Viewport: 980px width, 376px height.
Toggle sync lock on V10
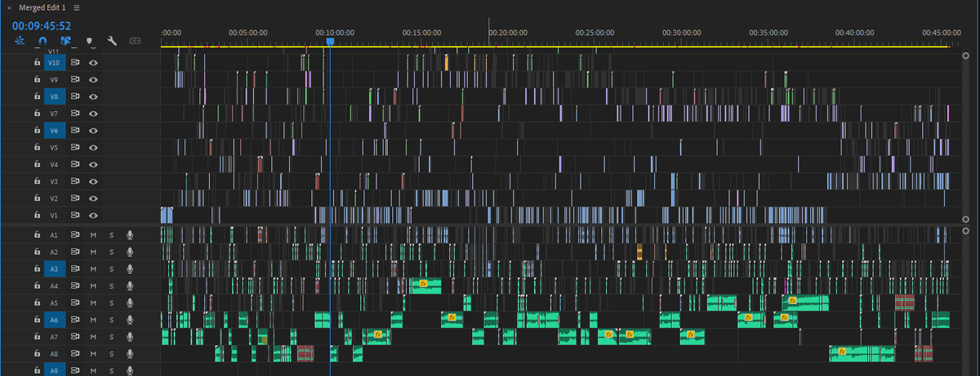click(75, 62)
